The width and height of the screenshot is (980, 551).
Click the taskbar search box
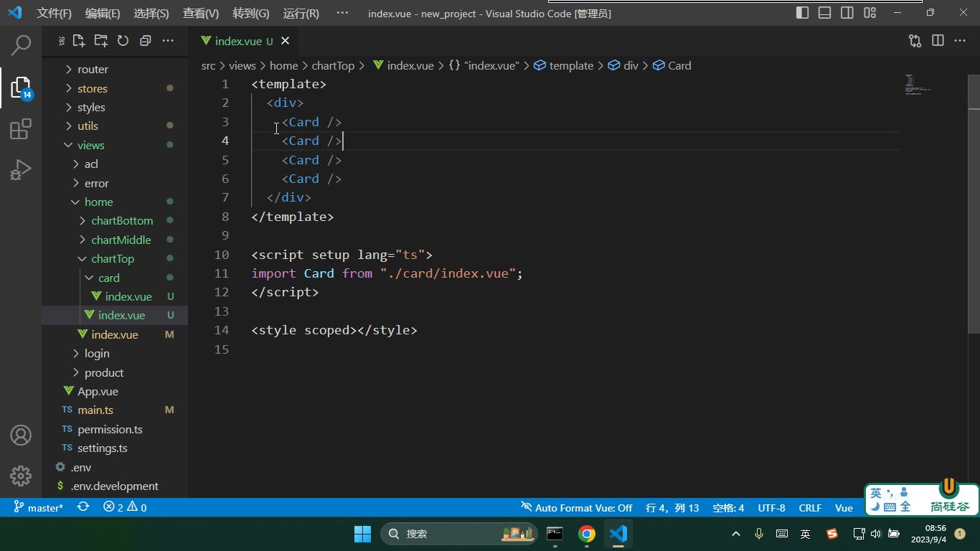pyautogui.click(x=458, y=534)
